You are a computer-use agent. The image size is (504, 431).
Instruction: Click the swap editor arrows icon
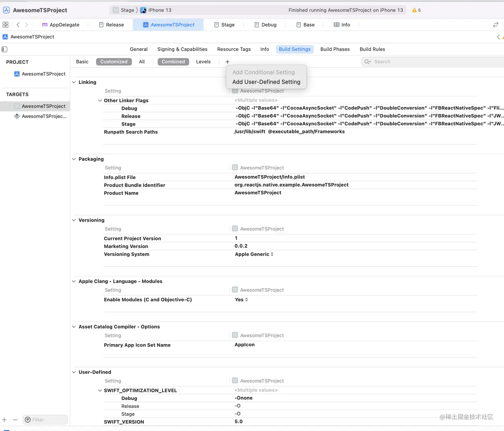pyautogui.click(x=495, y=25)
